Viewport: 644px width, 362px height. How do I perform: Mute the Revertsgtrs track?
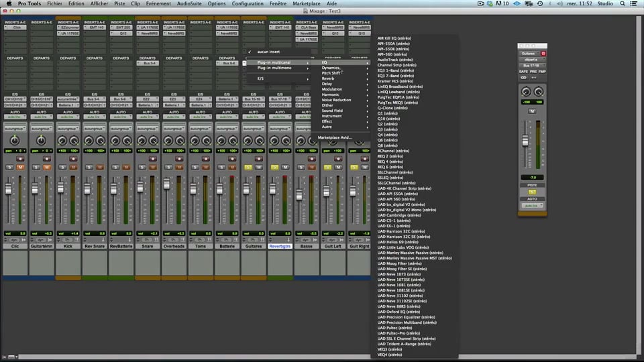pyautogui.click(x=285, y=168)
